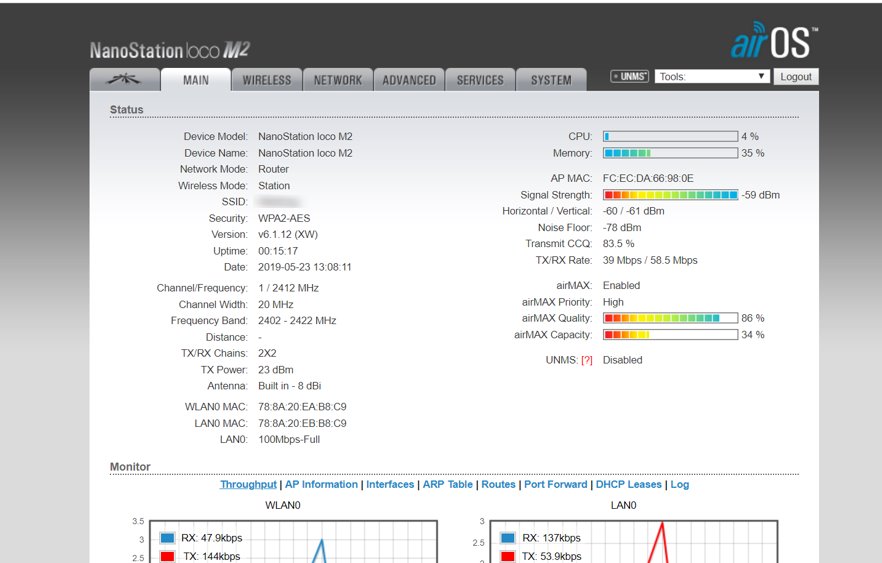Open the Routes link
This screenshot has height=563, width=882.
(498, 484)
